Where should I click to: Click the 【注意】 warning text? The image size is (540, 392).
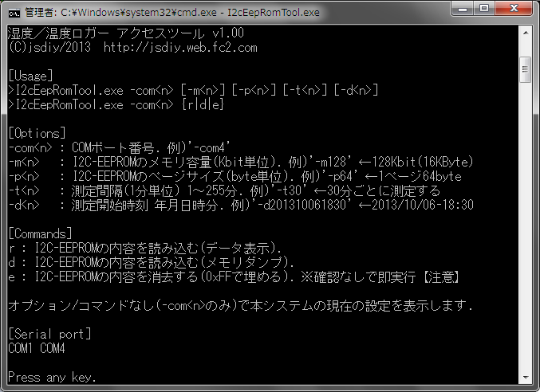pyautogui.click(x=441, y=276)
